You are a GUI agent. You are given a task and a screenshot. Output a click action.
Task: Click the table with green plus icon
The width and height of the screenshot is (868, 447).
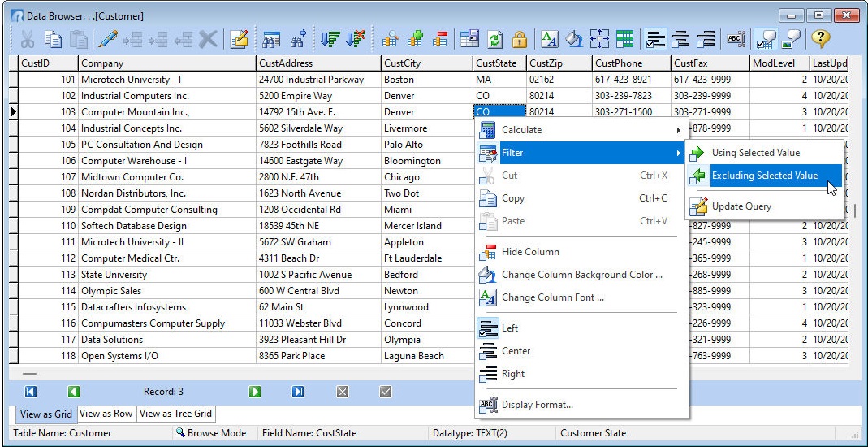coord(415,39)
